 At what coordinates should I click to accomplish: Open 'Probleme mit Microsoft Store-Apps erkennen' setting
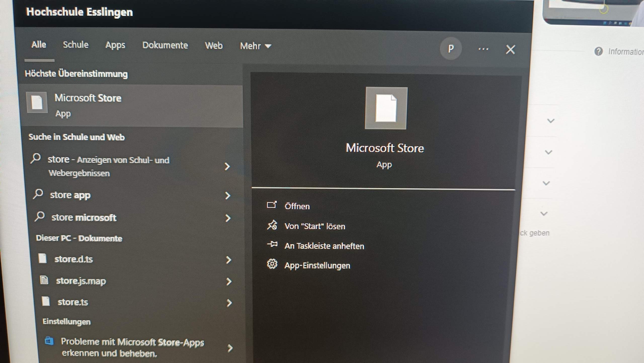click(133, 347)
